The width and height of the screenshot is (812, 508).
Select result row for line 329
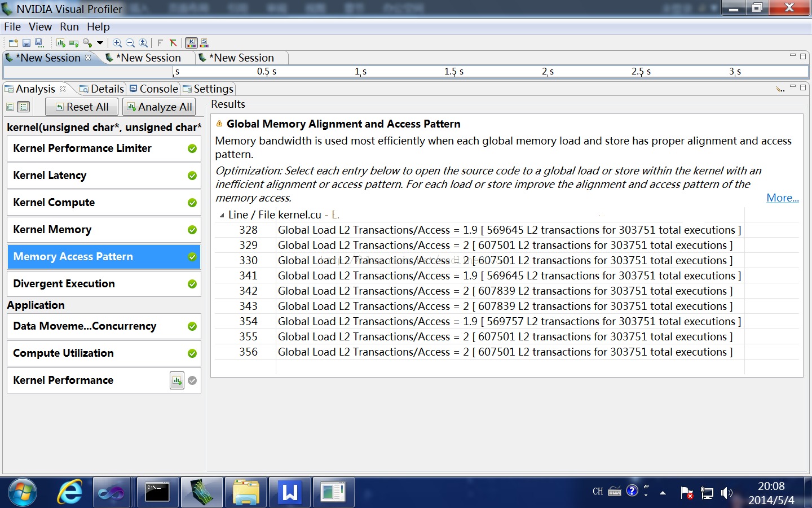pyautogui.click(x=506, y=245)
